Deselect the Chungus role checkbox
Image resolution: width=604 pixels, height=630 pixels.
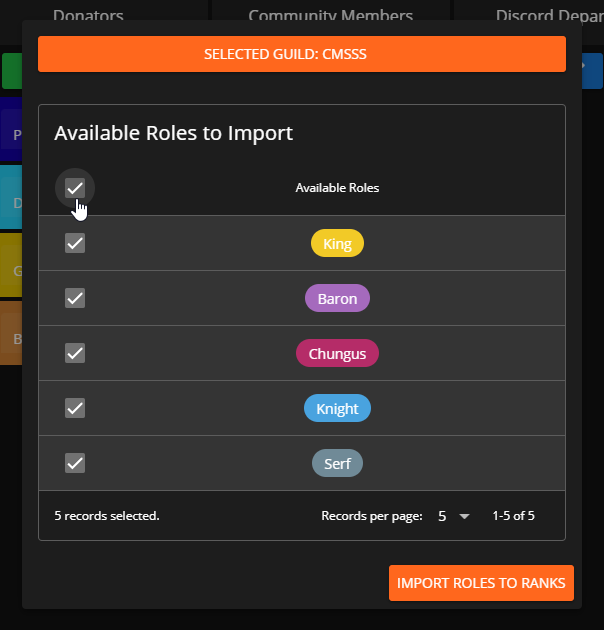tap(75, 353)
